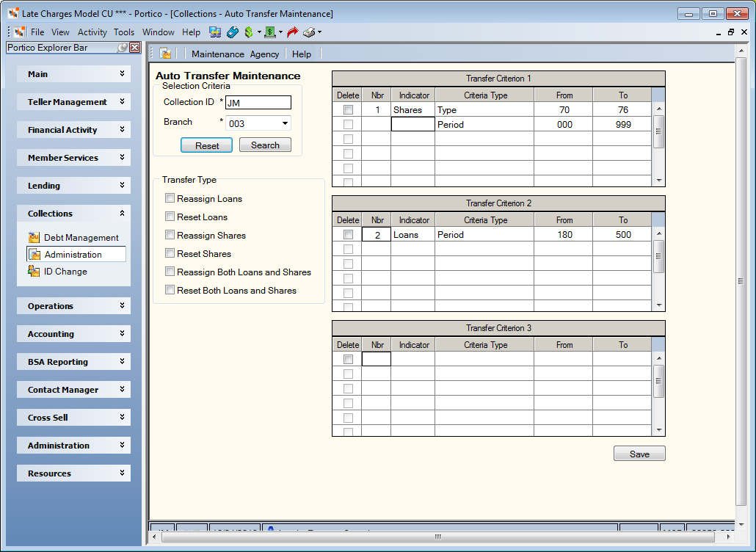Click the computer monitor toolbar icon
This screenshot has width=756, height=552.
pos(215,32)
